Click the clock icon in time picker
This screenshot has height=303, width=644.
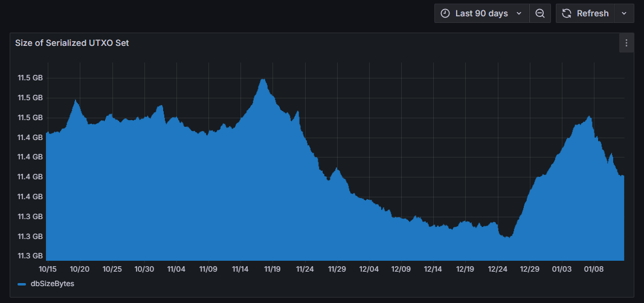click(445, 13)
